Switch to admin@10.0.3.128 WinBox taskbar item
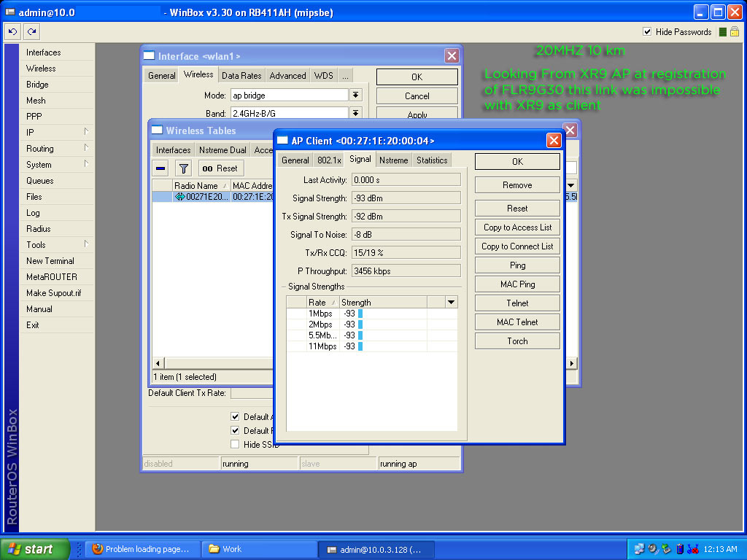 click(x=376, y=549)
